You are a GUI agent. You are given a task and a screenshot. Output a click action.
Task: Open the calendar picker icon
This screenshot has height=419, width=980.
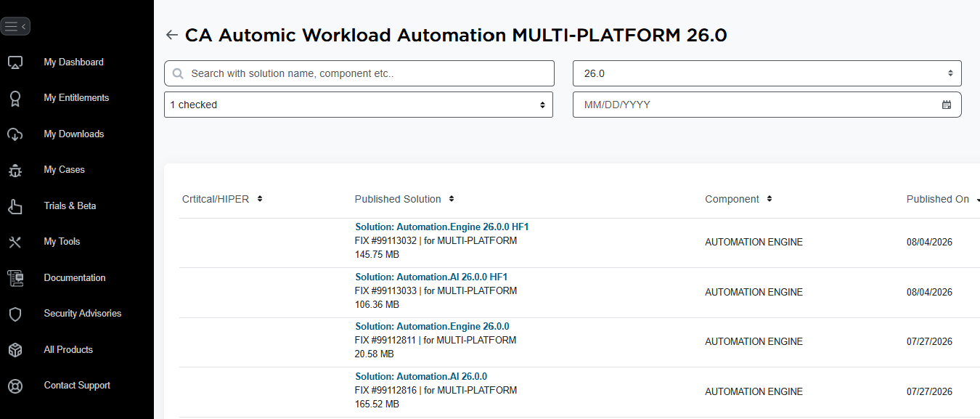[947, 105]
